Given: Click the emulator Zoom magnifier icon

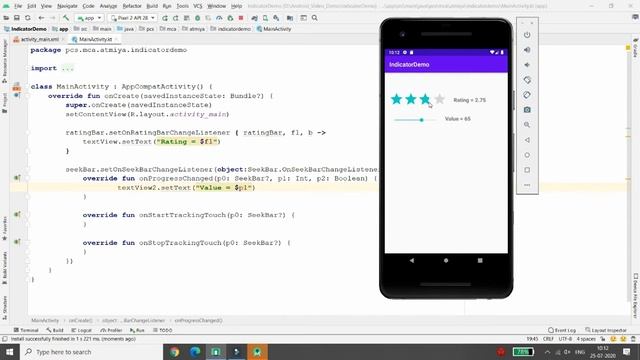Looking at the screenshot, I should pos(527,125).
